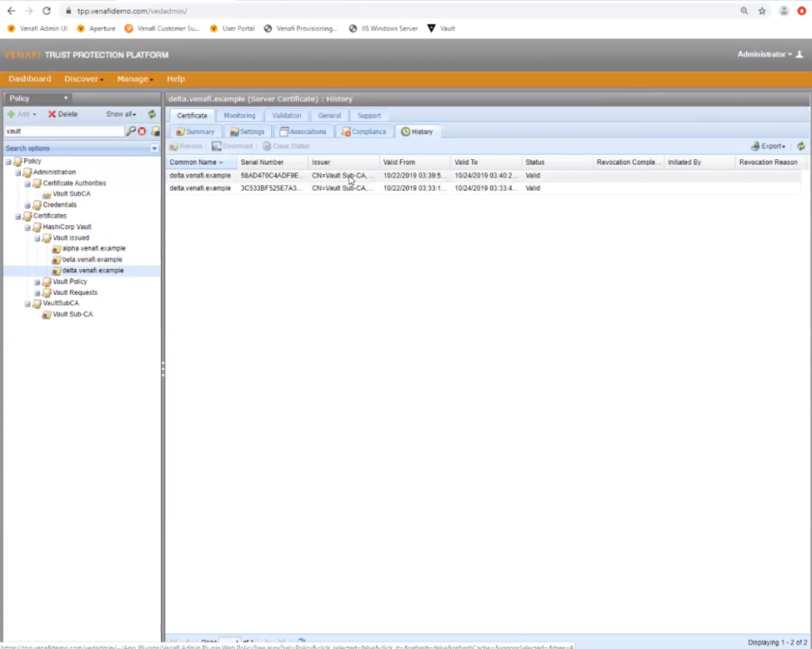
Task: Expand the Credentials folder
Action: coord(28,206)
